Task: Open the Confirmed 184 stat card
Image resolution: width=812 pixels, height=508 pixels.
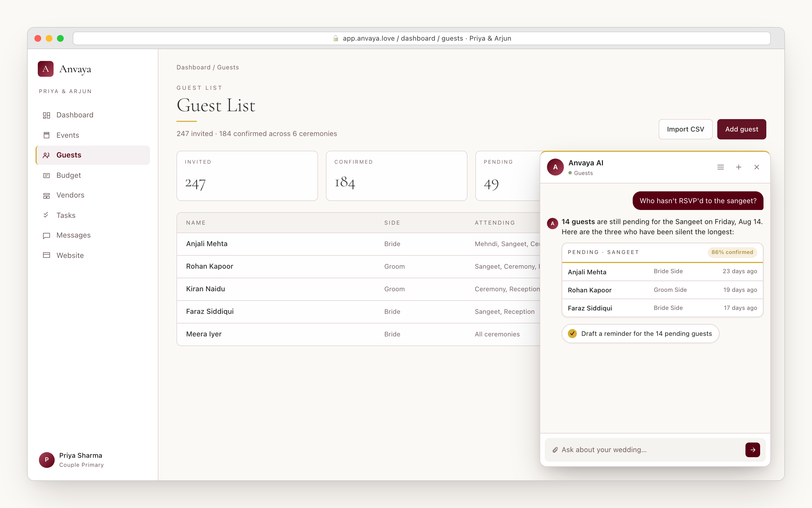Action: pyautogui.click(x=396, y=176)
